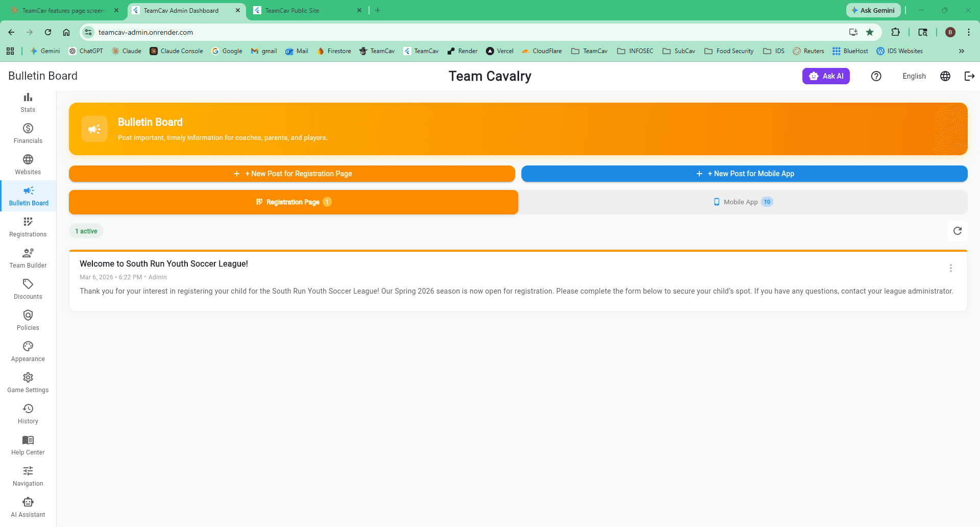980x527 pixels.
Task: Click the globe language icon
Action: pos(945,76)
